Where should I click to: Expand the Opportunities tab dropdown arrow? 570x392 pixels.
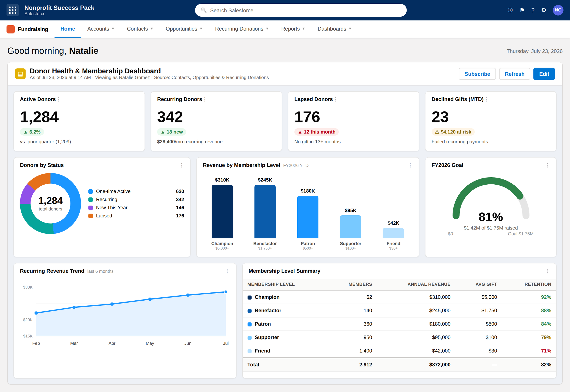pyautogui.click(x=201, y=29)
